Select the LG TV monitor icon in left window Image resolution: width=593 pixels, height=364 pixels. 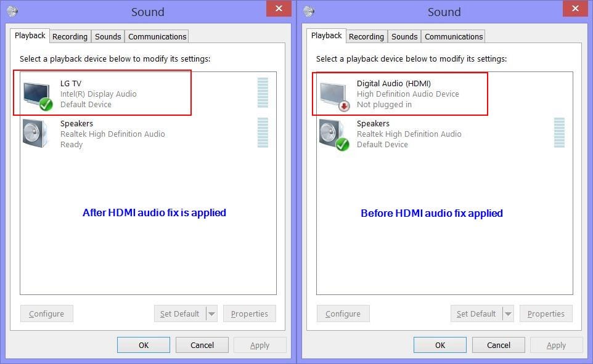pyautogui.click(x=38, y=95)
